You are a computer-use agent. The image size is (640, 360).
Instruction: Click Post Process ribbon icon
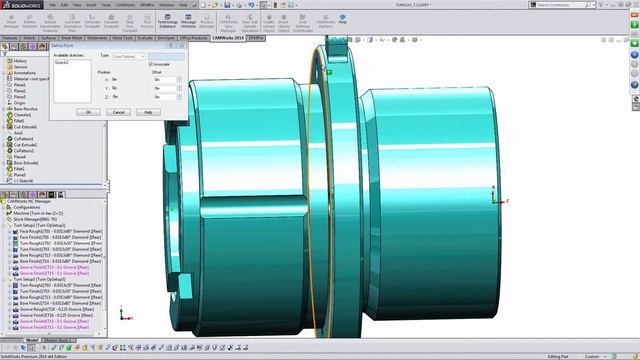coord(147,22)
